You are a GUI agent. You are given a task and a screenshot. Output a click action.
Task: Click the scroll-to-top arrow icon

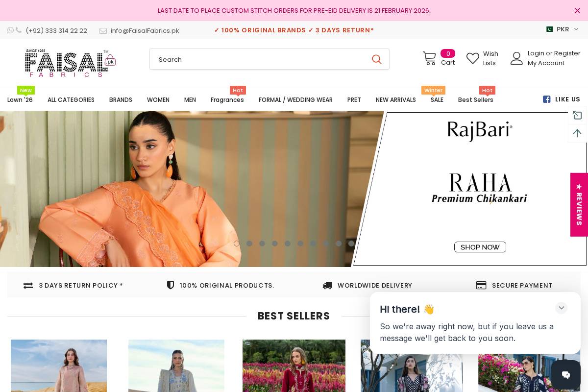[x=577, y=133]
